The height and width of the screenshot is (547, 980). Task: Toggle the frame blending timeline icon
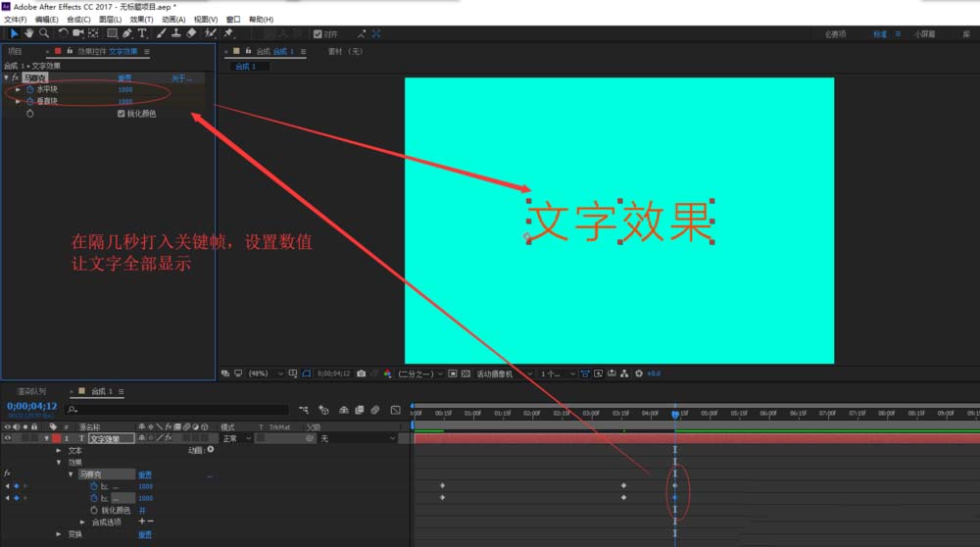360,410
